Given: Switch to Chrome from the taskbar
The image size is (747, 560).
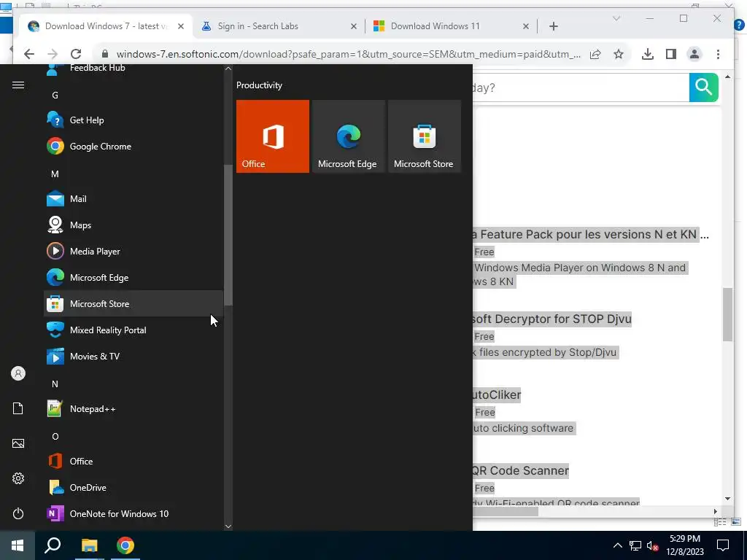Looking at the screenshot, I should [x=125, y=545].
